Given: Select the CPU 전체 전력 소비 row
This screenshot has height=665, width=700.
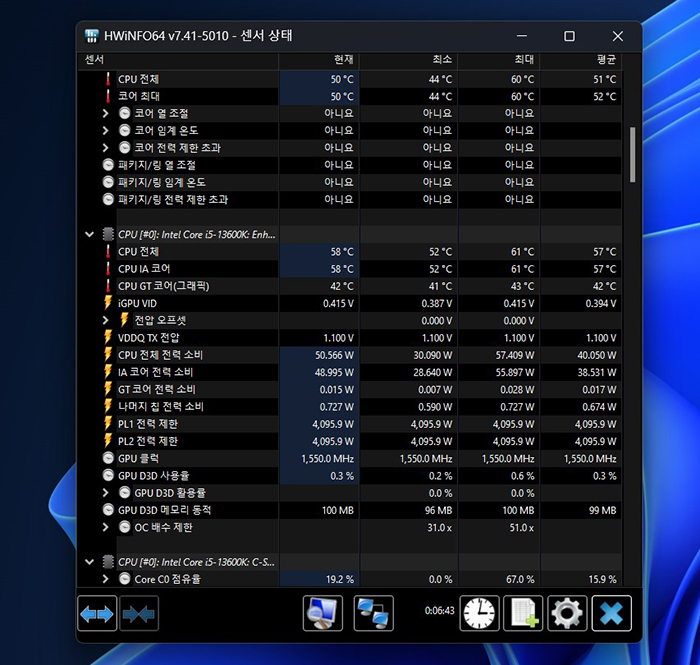Looking at the screenshot, I should [x=160, y=355].
